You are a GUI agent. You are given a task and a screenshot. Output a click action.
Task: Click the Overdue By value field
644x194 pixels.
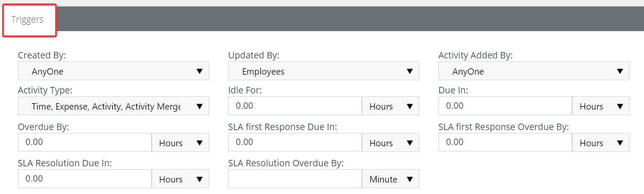point(85,142)
